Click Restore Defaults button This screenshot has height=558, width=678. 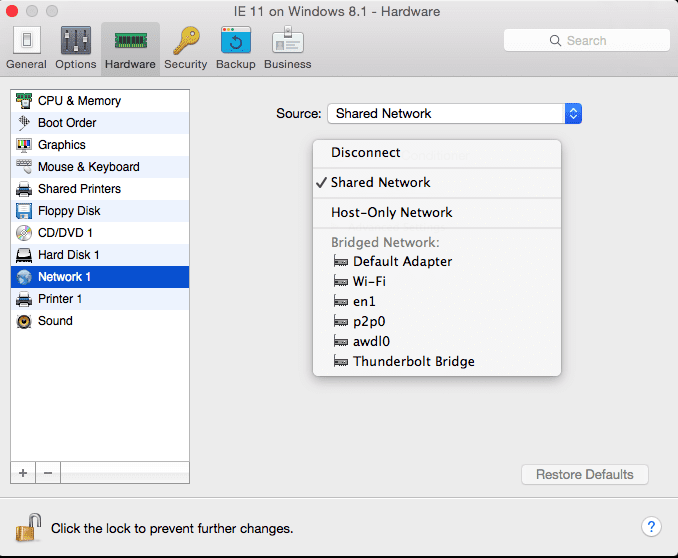tap(585, 475)
